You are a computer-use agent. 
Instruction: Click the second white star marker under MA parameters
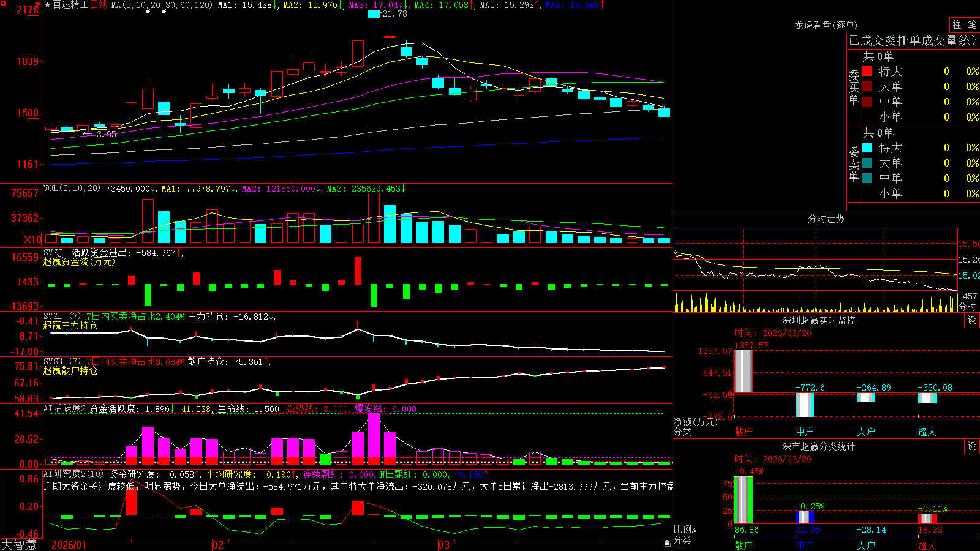tap(164, 12)
